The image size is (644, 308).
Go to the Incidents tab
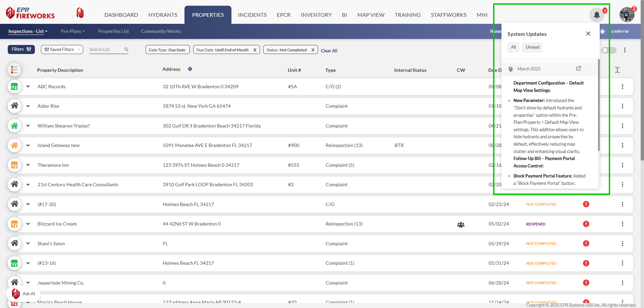252,15
